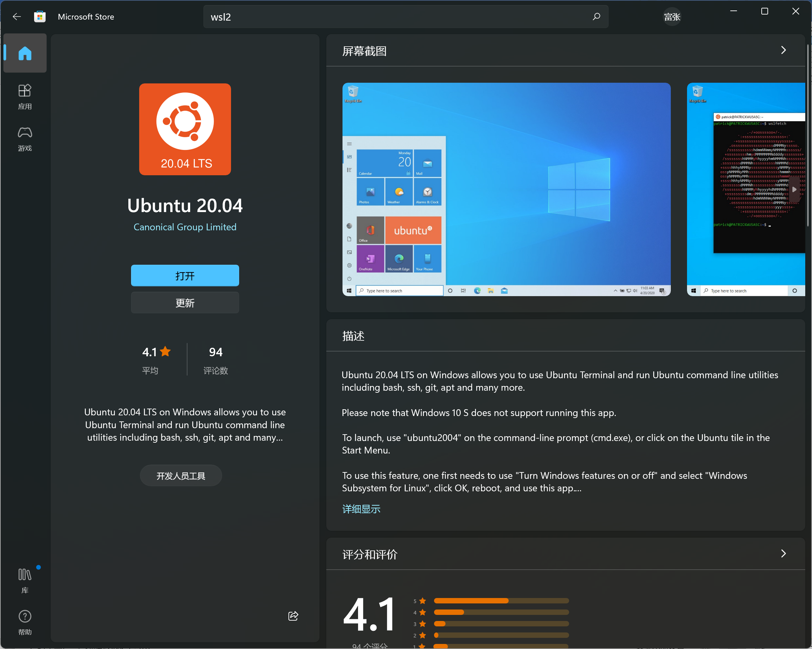Open the 游戏 (Games) sidebar section
Viewport: 812px width, 649px height.
(x=25, y=138)
